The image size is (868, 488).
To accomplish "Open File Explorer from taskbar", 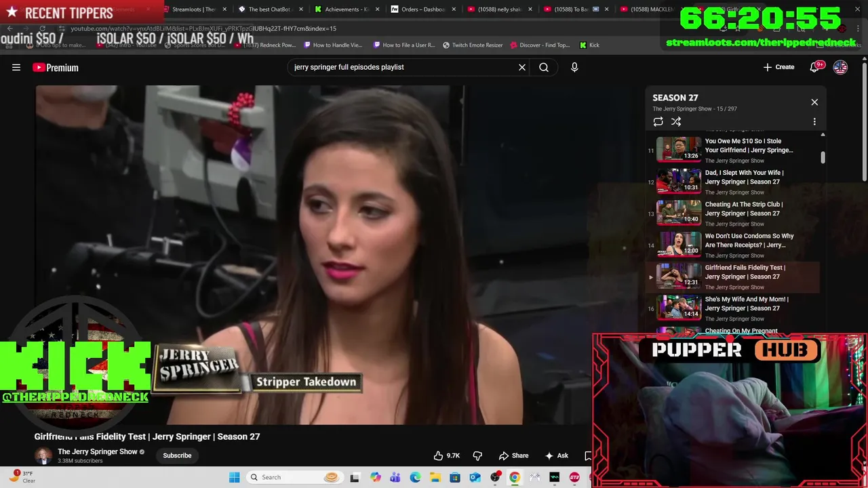I will (x=435, y=477).
